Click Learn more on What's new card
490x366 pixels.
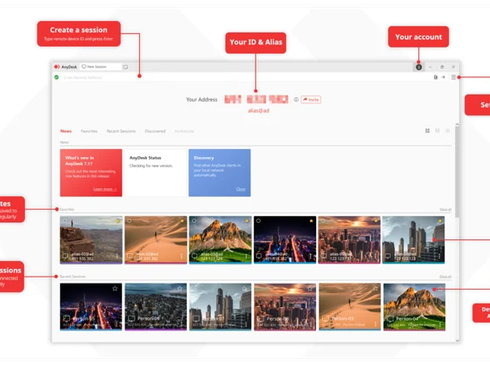pyautogui.click(x=105, y=189)
